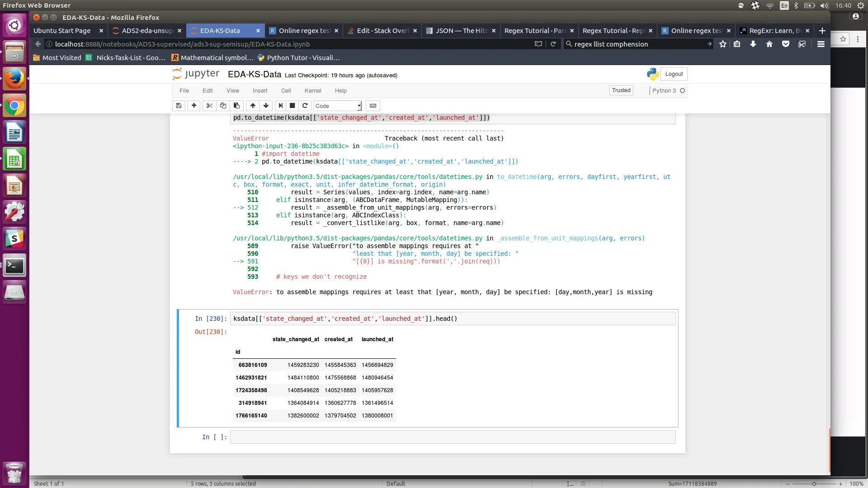
Task: Toggle the command palette icon
Action: [373, 105]
